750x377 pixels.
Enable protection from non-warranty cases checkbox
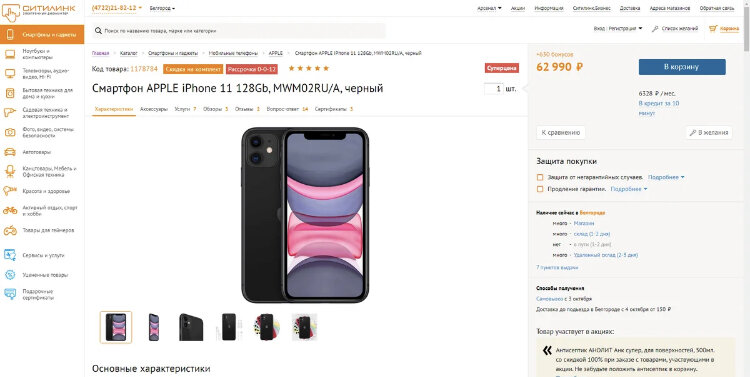(540, 177)
